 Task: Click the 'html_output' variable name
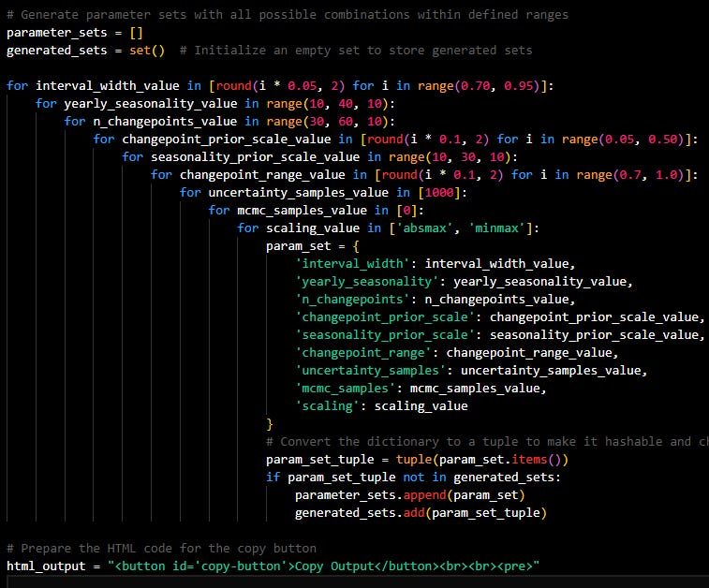[46, 566]
